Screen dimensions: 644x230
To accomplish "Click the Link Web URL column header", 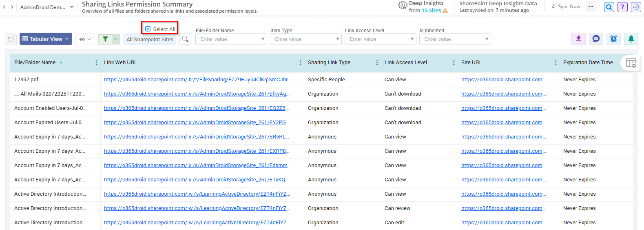I will [x=120, y=63].
